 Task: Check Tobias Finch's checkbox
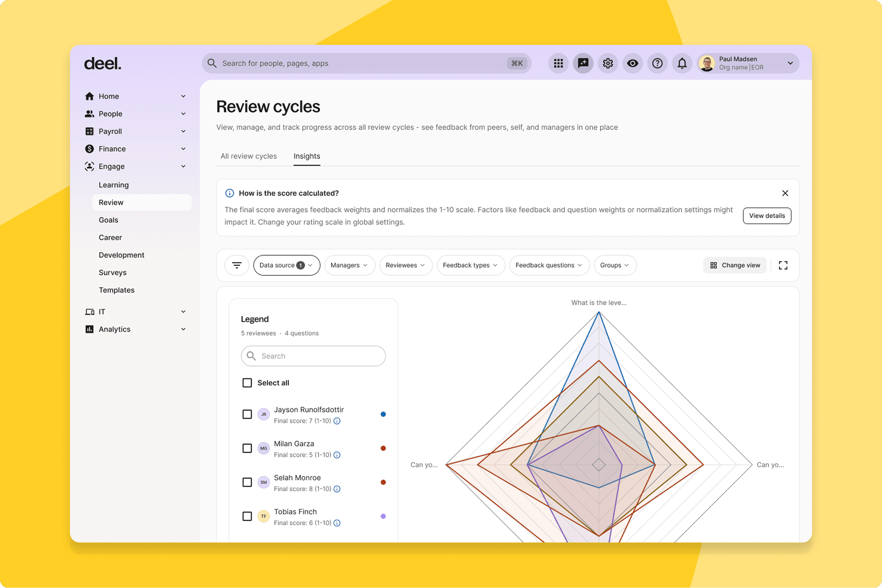click(x=247, y=517)
